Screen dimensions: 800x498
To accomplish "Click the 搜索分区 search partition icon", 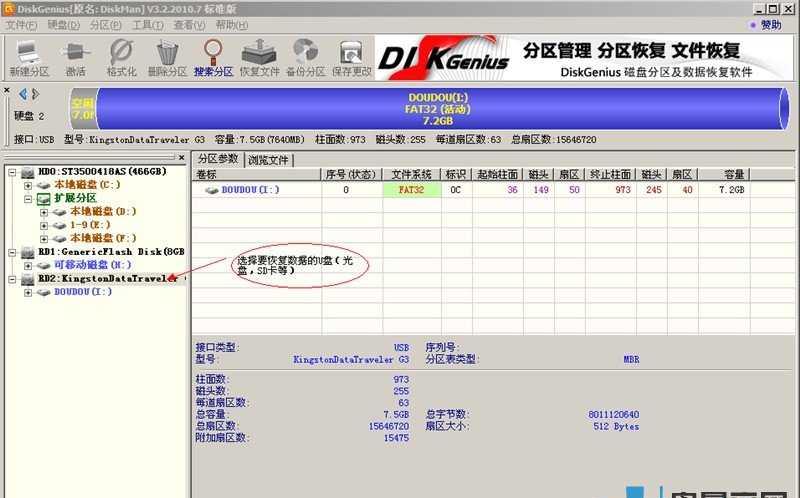I will (x=213, y=58).
